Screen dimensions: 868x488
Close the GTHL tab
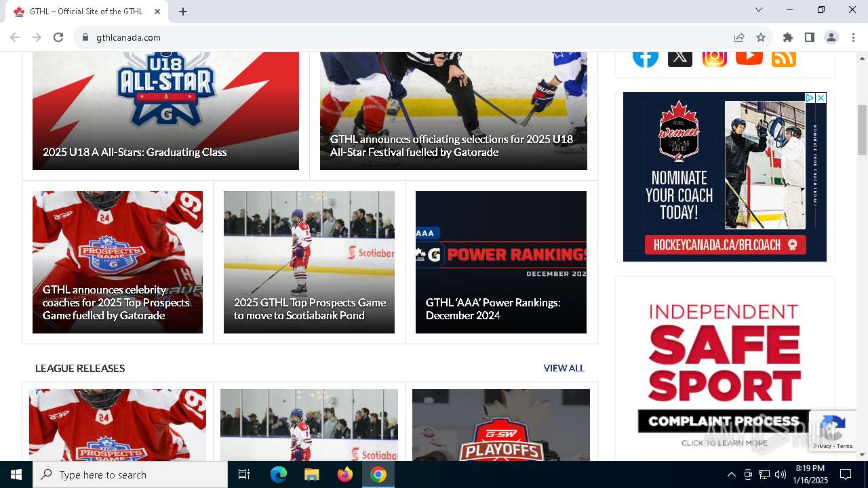pyautogui.click(x=157, y=11)
